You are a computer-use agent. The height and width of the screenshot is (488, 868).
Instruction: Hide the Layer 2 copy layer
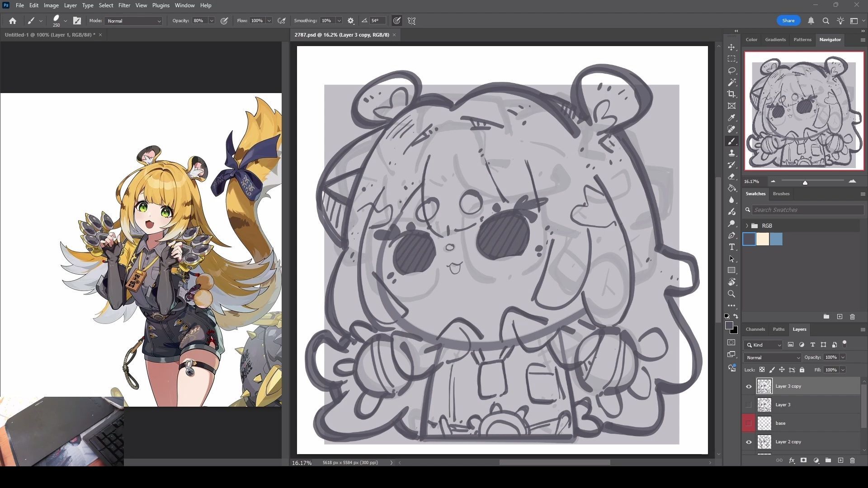coord(749,442)
